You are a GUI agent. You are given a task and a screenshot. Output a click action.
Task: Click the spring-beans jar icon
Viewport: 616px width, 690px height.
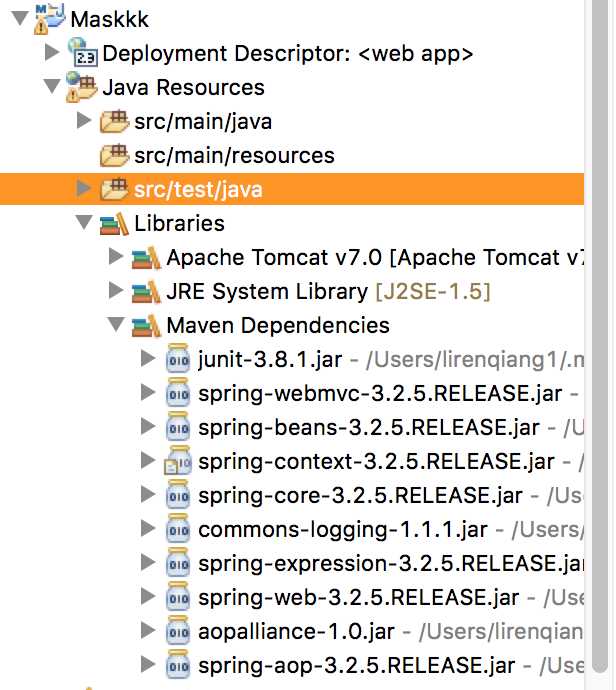[178, 426]
